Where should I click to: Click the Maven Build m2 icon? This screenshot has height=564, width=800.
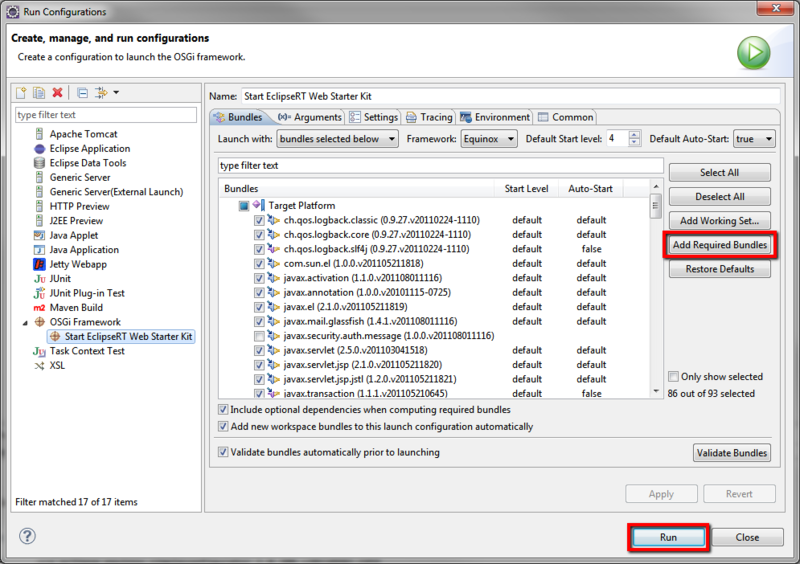pyautogui.click(x=39, y=307)
